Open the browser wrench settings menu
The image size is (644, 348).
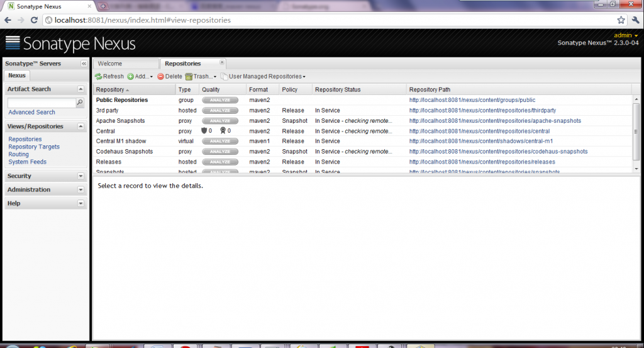[x=635, y=20]
